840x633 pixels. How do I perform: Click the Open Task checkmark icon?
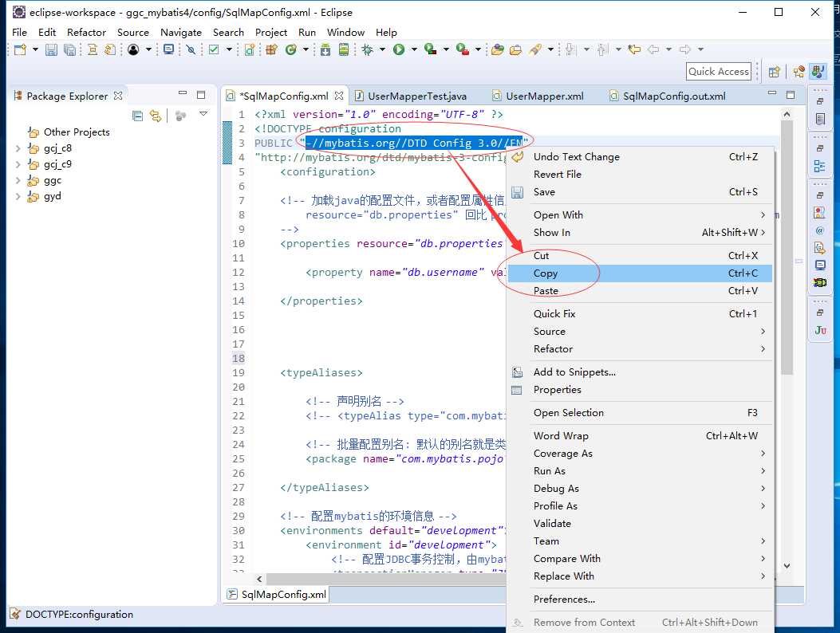click(214, 49)
